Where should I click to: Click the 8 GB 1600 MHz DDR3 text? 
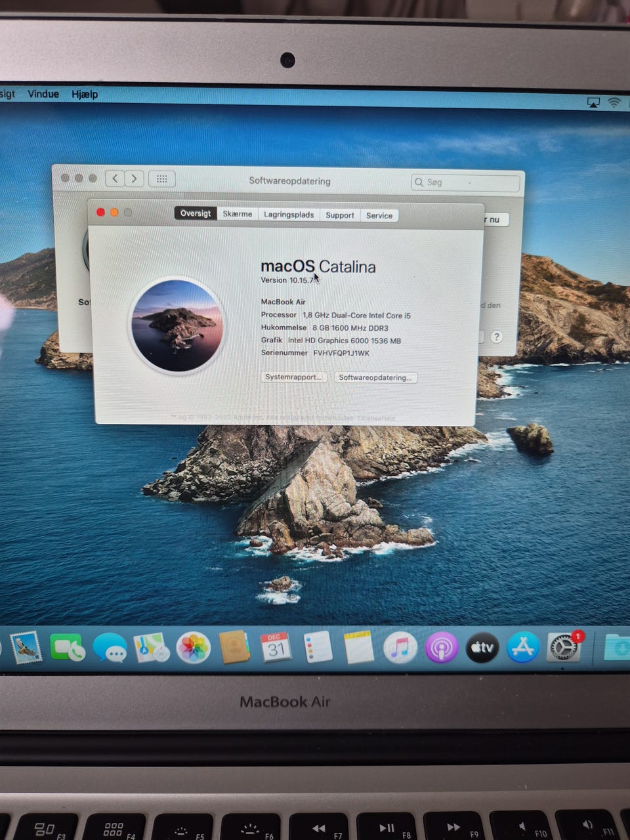pyautogui.click(x=350, y=328)
